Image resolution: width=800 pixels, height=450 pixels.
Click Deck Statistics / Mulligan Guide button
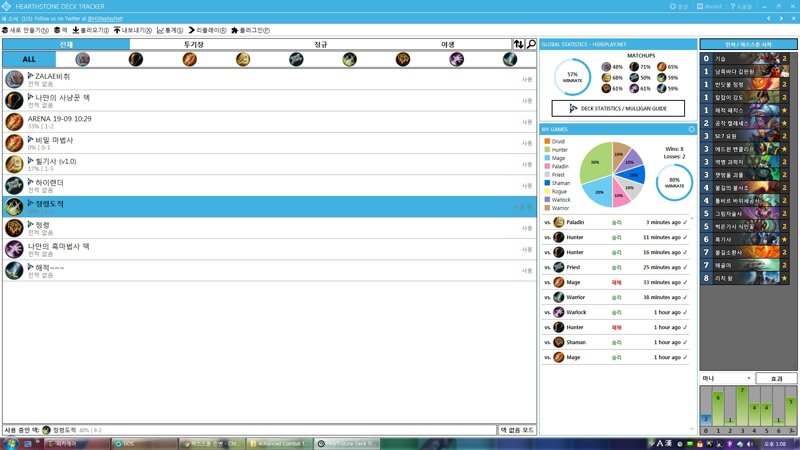(x=618, y=108)
